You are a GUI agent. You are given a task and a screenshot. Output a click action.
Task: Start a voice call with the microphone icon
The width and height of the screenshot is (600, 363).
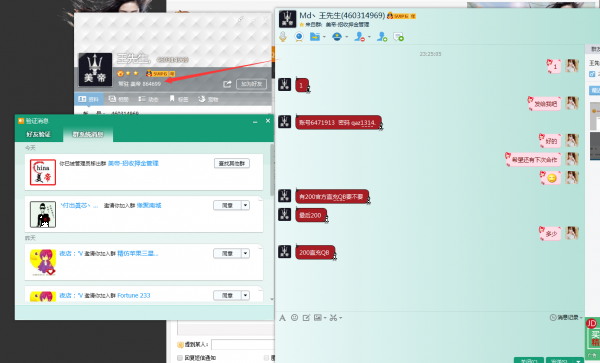283,37
